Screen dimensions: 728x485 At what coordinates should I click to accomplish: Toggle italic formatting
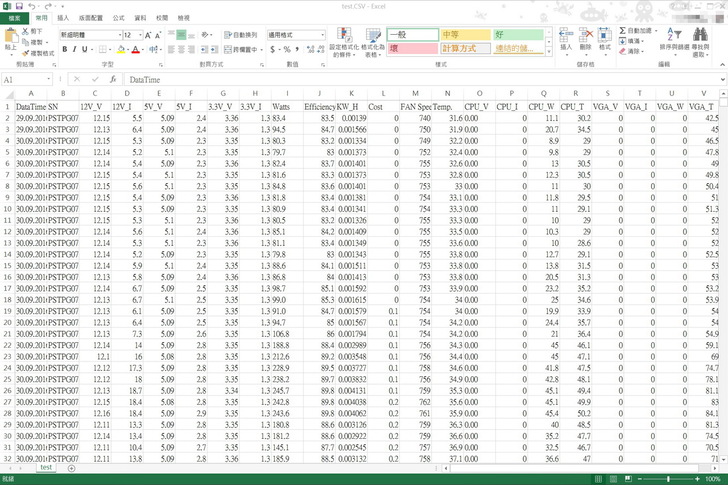pyautogui.click(x=76, y=49)
